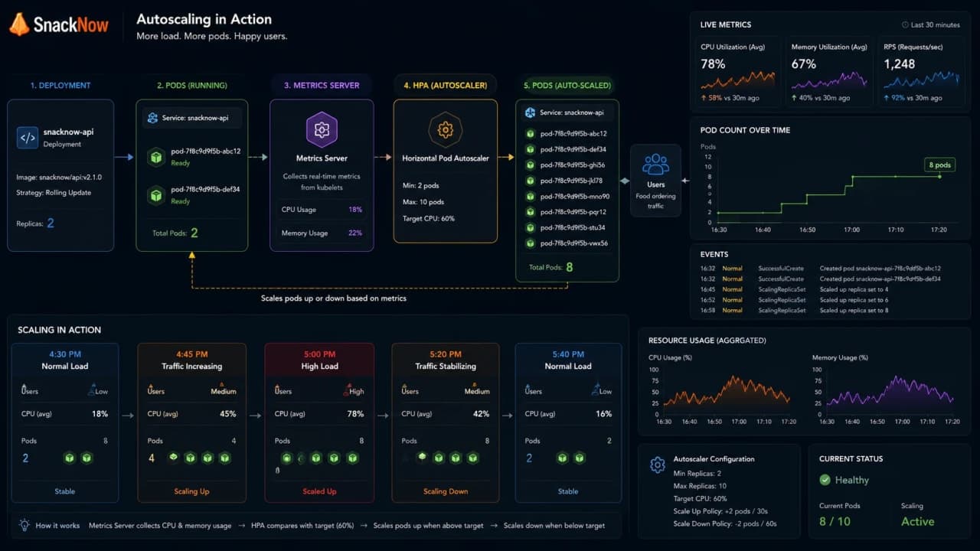Select the 4. HPA (AUTOSCALER) stage label

pos(446,86)
